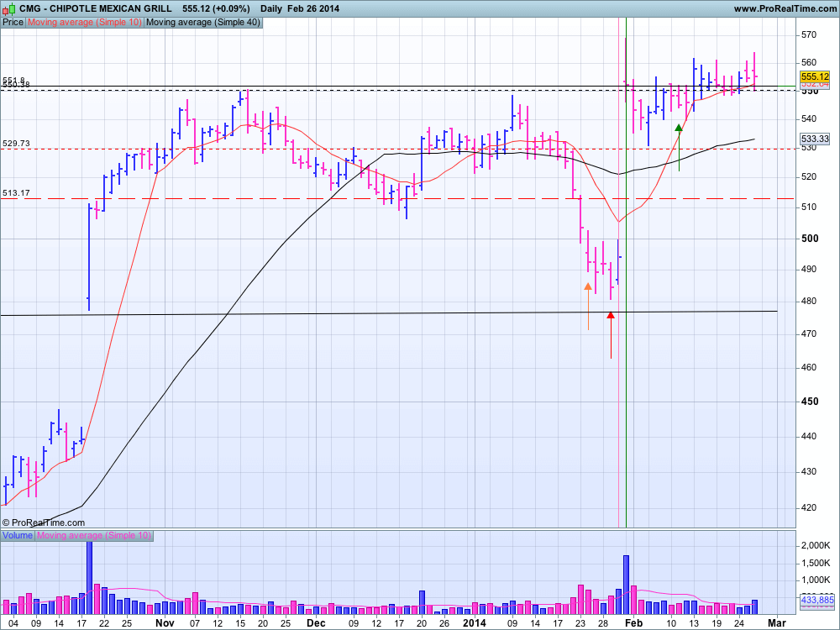The width and height of the screenshot is (840, 630).
Task: Click the Feb label on time axis
Action: coord(633,623)
